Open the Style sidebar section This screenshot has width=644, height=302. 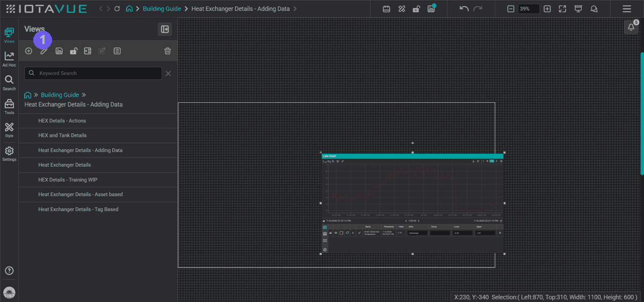(9, 130)
